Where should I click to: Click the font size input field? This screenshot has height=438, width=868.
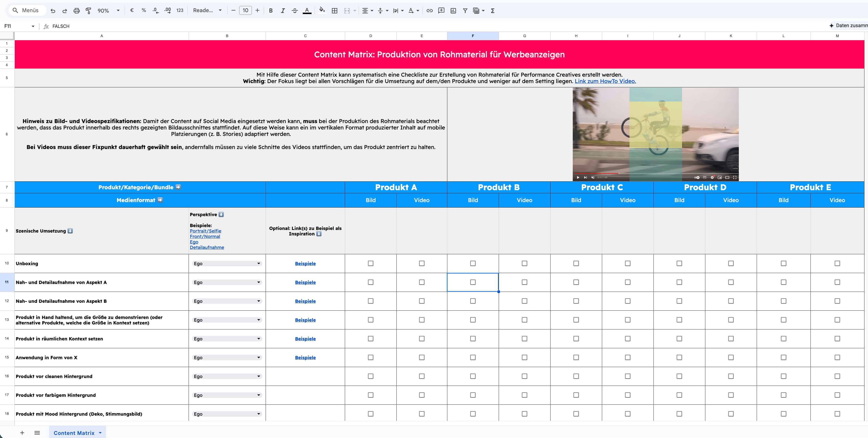[245, 10]
